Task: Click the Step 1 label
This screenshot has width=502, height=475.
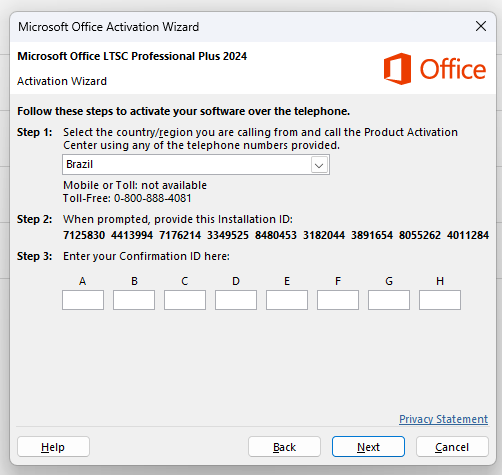Action: pos(35,132)
